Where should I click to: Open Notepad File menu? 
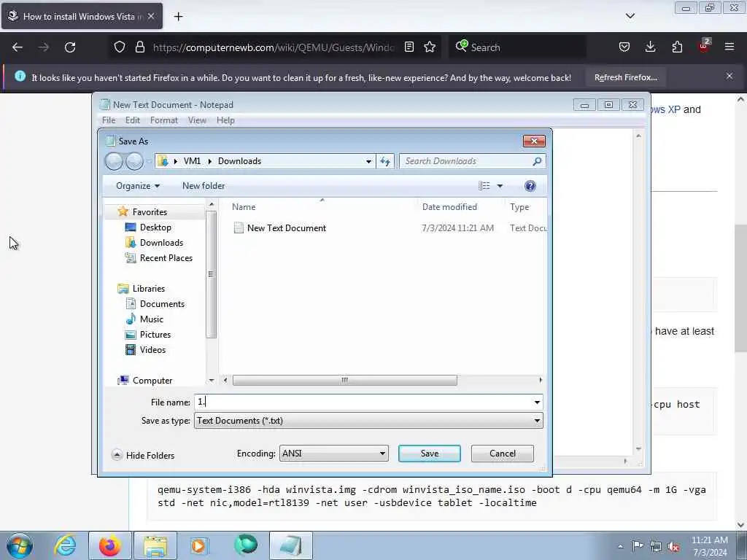pyautogui.click(x=109, y=120)
